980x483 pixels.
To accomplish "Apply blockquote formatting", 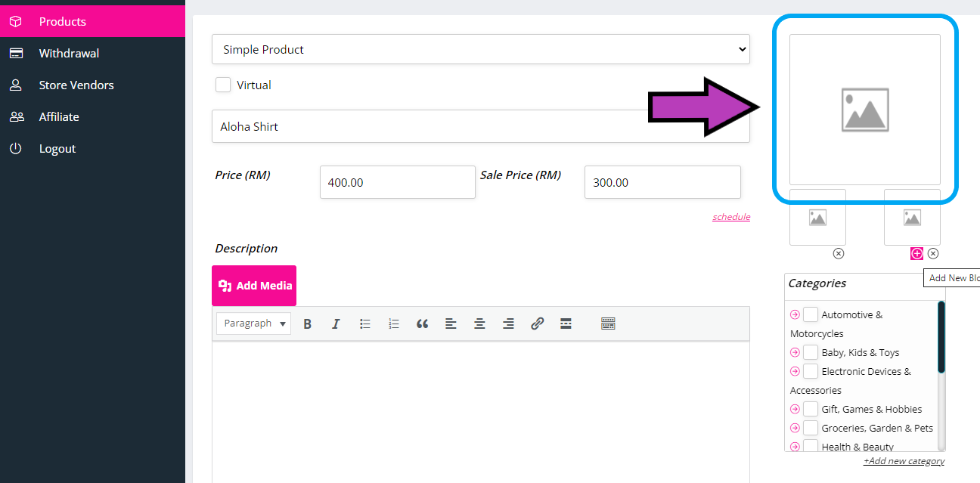I will click(x=422, y=324).
